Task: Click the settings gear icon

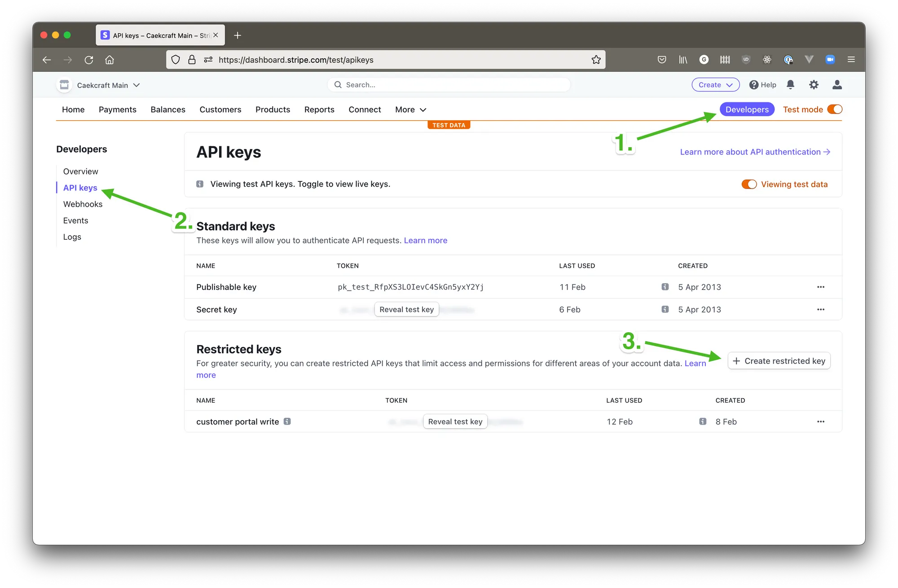Action: coord(813,84)
